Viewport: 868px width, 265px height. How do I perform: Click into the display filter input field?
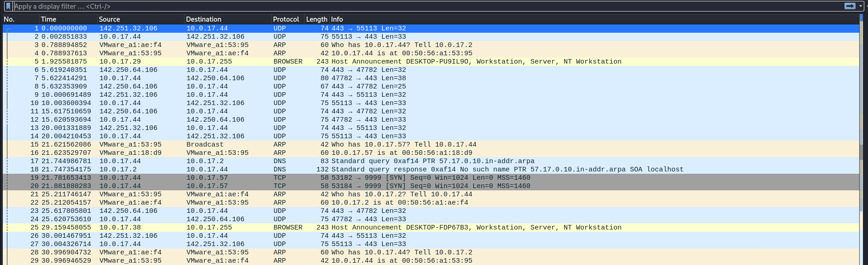(414, 6)
